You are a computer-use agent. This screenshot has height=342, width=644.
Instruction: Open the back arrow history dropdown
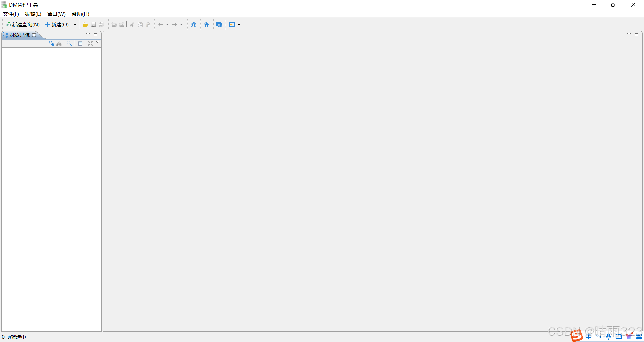[x=167, y=24]
